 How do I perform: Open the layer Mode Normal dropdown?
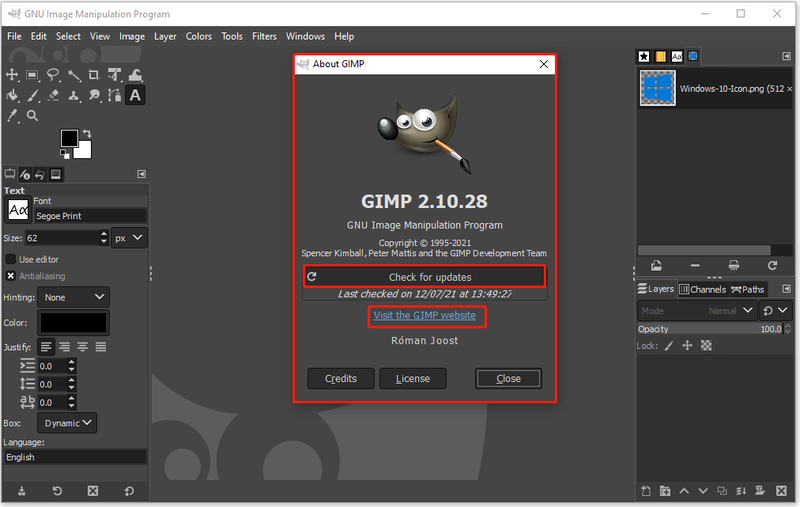pyautogui.click(x=696, y=311)
